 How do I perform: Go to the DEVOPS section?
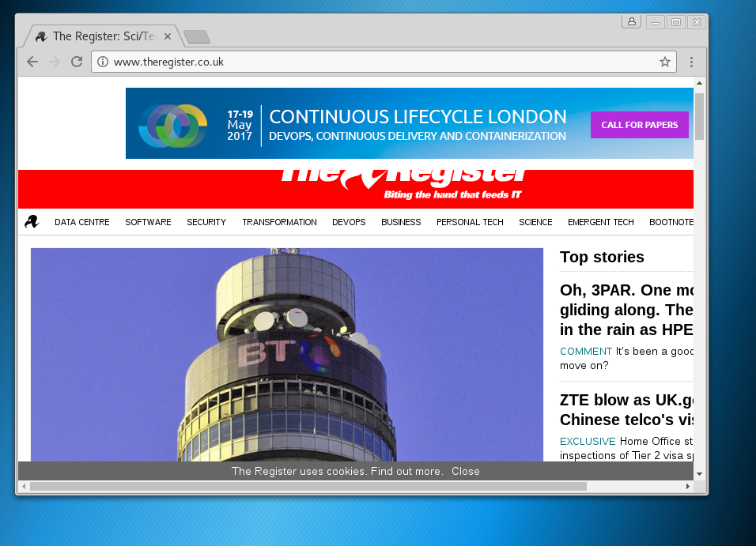point(349,222)
